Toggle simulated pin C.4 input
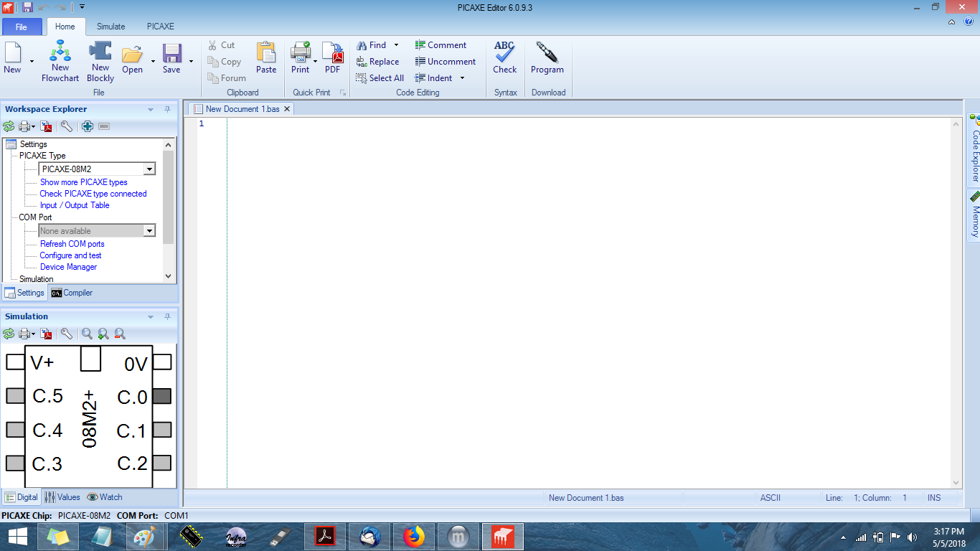This screenshot has width=980, height=551. (x=15, y=430)
